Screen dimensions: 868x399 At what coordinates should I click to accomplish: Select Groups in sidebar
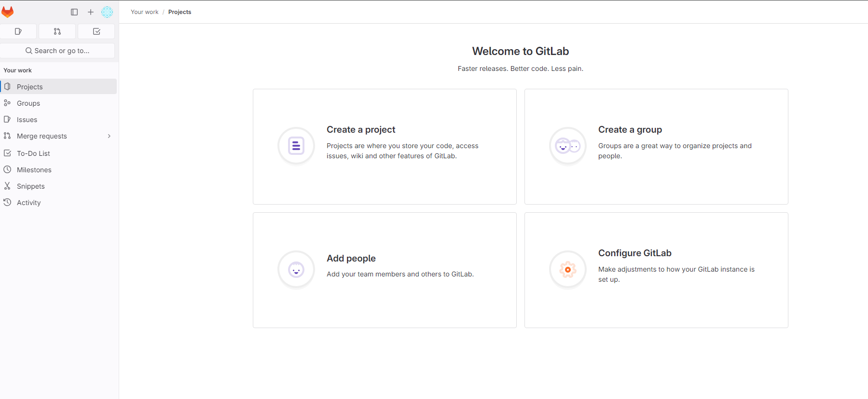pyautogui.click(x=58, y=103)
